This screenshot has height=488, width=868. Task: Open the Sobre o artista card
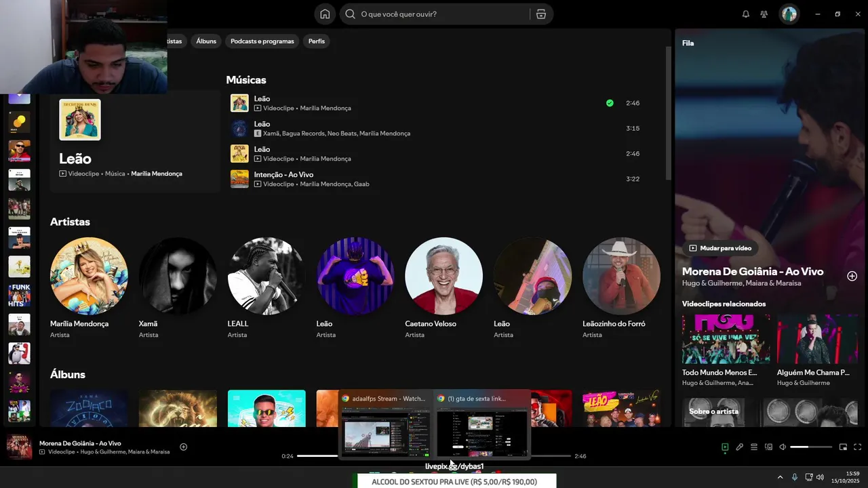tap(770, 411)
